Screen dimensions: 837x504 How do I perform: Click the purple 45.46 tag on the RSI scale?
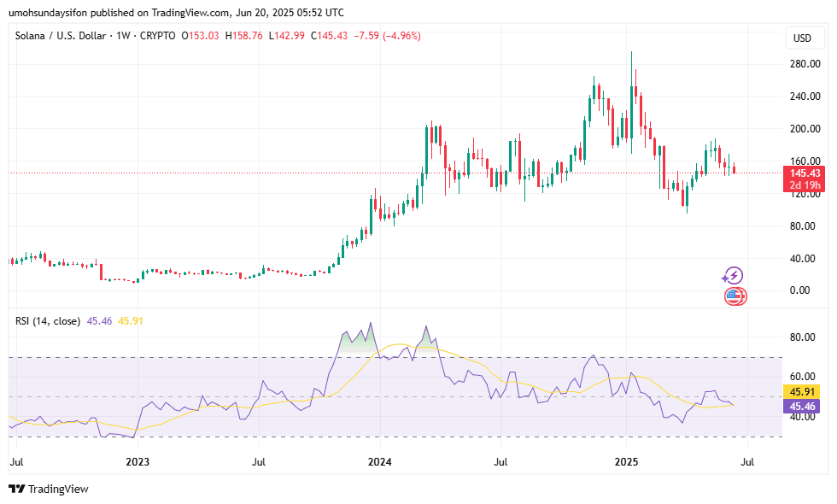pyautogui.click(x=802, y=407)
